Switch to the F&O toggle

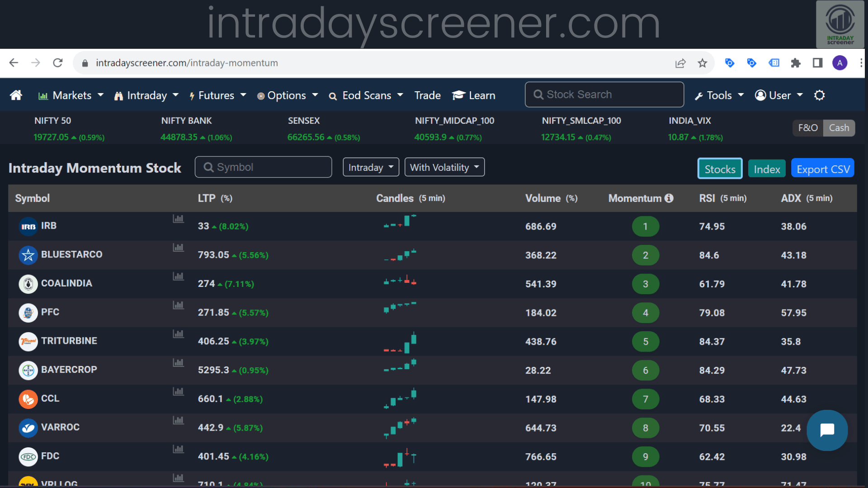coord(807,128)
